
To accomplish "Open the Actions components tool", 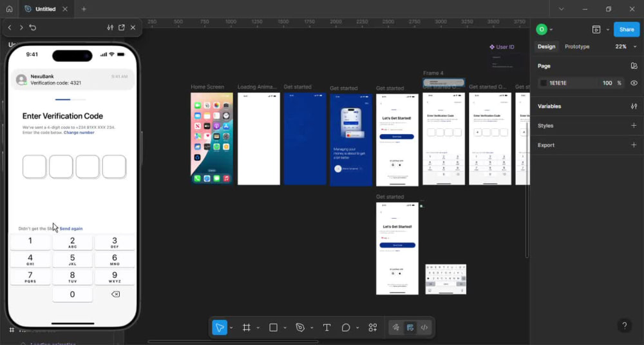I will coord(373,328).
